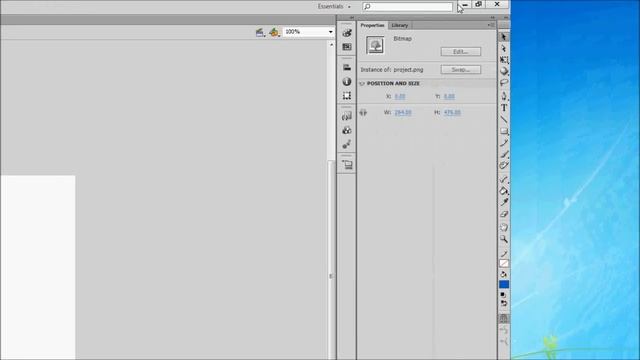This screenshot has width=640, height=360.
Task: Open the Components panel icon
Action: click(x=347, y=130)
